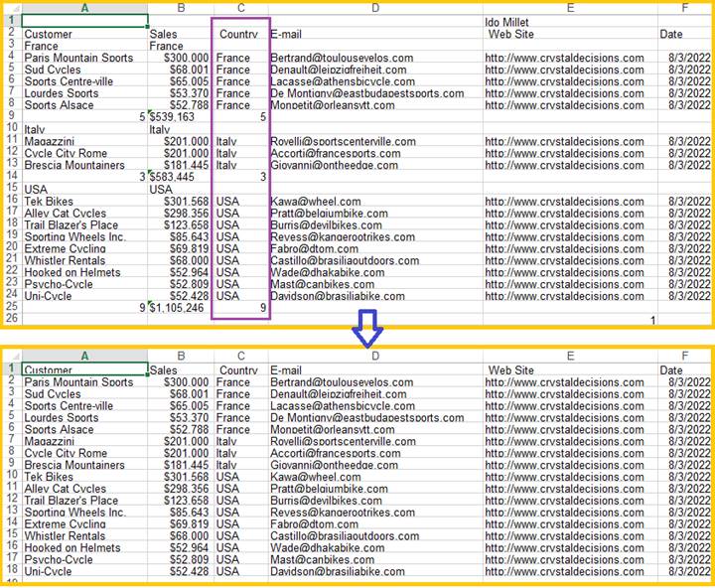Select column D header in the lower sheet

(374, 356)
